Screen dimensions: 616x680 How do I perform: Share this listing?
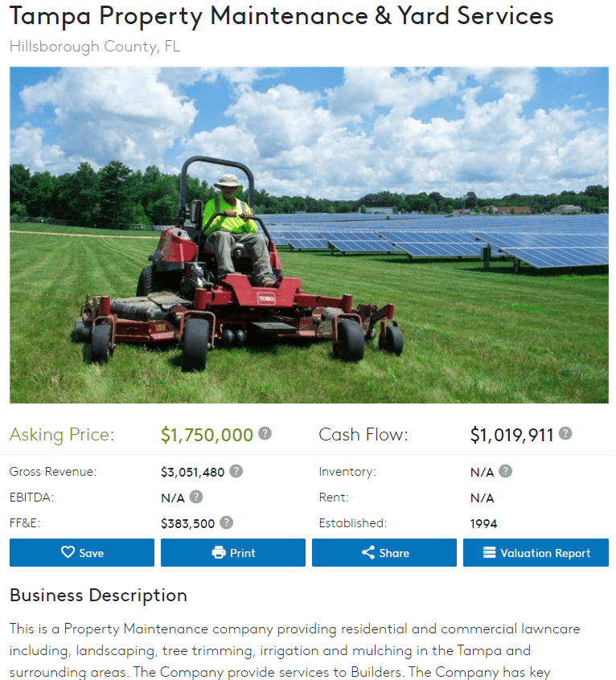click(384, 552)
